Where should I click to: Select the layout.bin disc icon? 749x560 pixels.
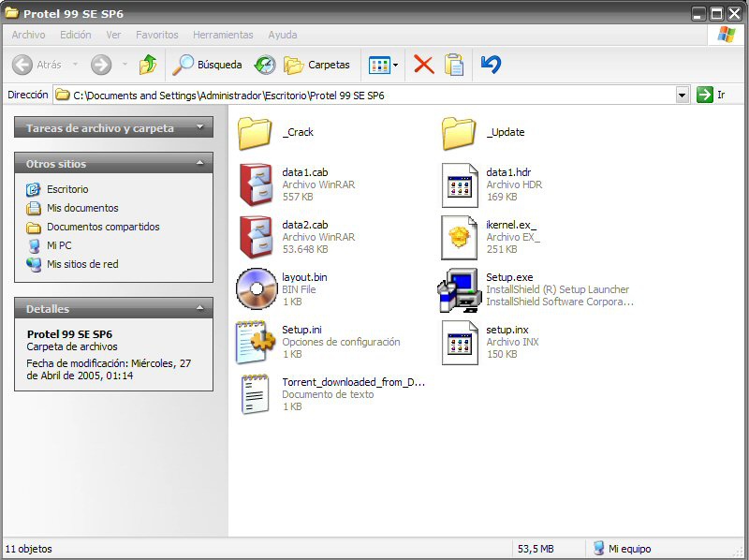(257, 289)
